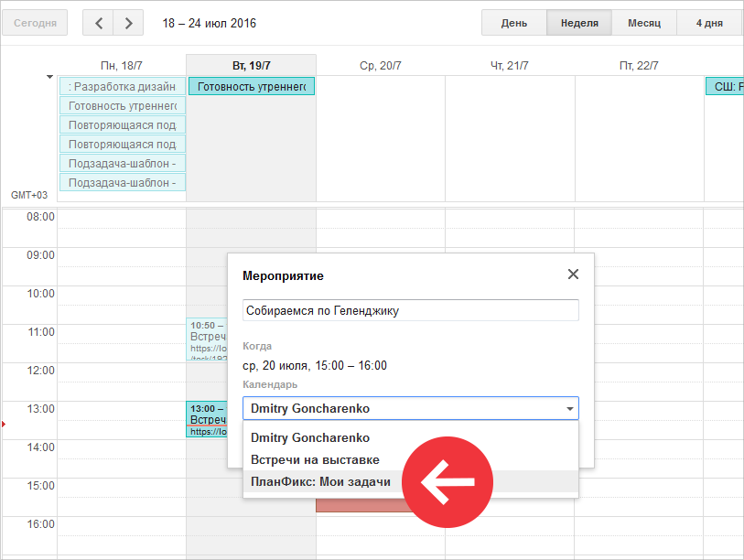Choose Встречи на выставке calendar option
The width and height of the screenshot is (744, 560).
(x=410, y=459)
